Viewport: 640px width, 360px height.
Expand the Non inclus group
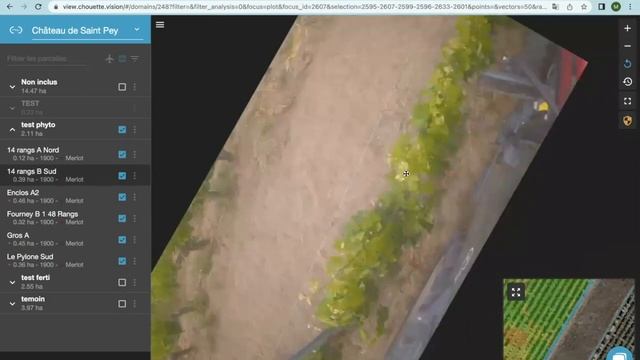[x=12, y=87]
